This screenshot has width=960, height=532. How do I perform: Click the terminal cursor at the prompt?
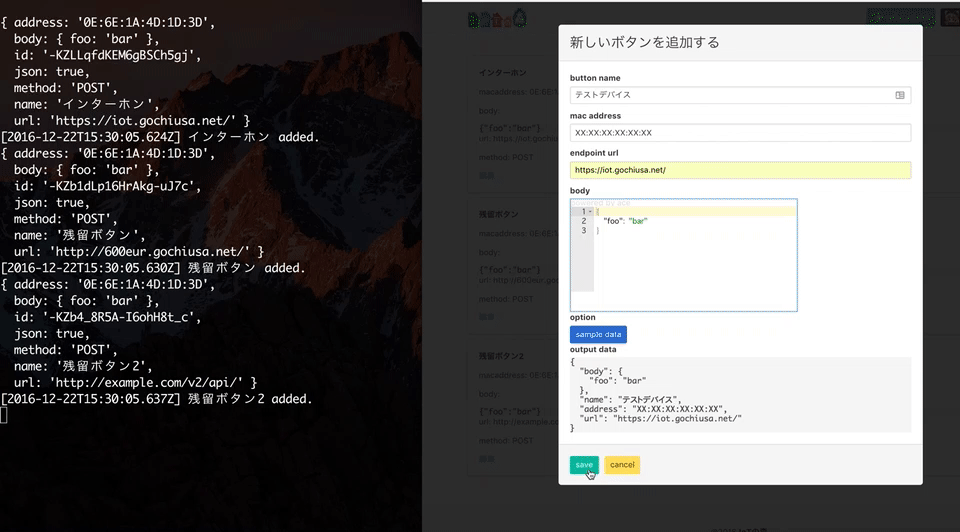[4, 415]
